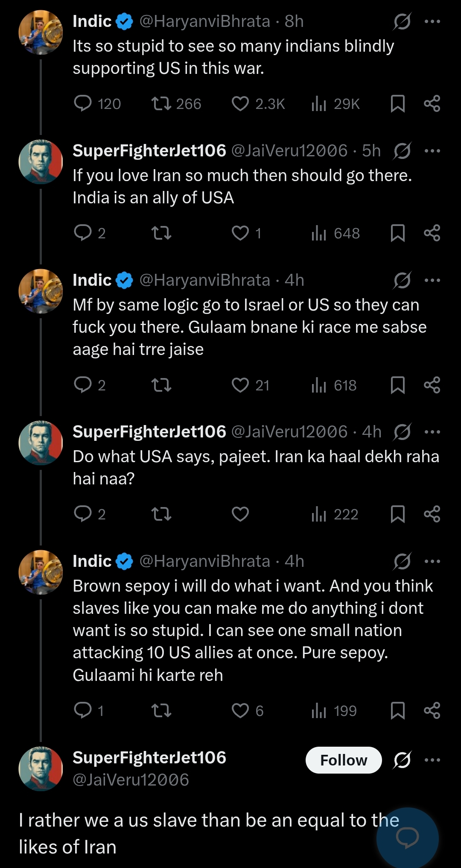Click Indic's avatar on the top tweet

[41, 32]
